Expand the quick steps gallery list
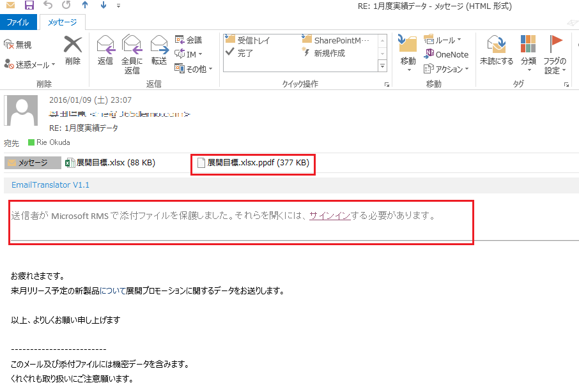The image size is (579, 392). coord(383,66)
